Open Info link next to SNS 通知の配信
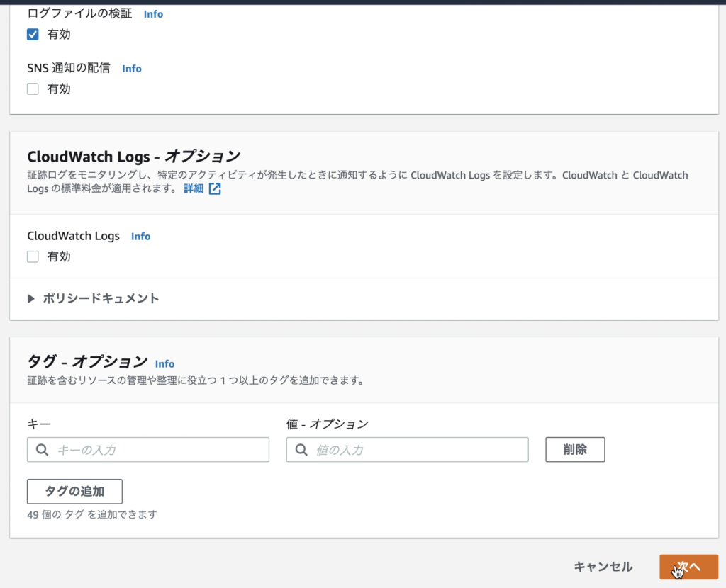This screenshot has height=588, width=726. coord(131,69)
